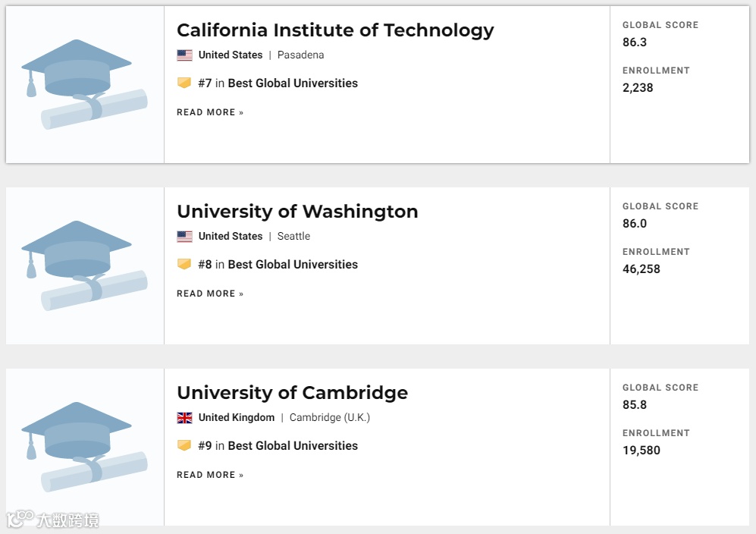Click the #9 ranking badge icon
Viewport: 756px width, 534px height.
(x=184, y=446)
